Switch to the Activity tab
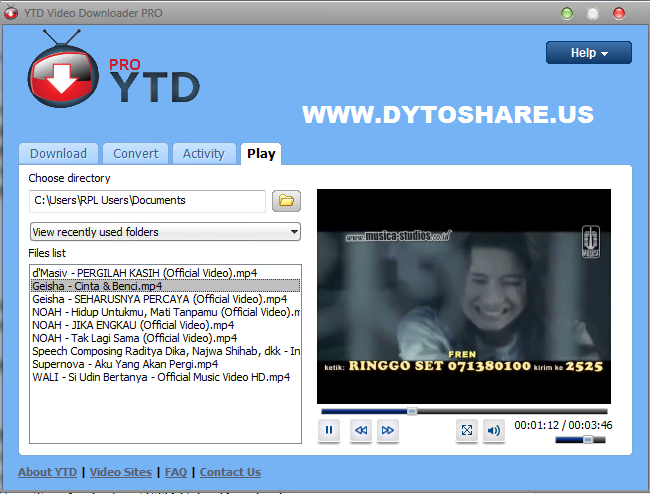 coord(204,154)
